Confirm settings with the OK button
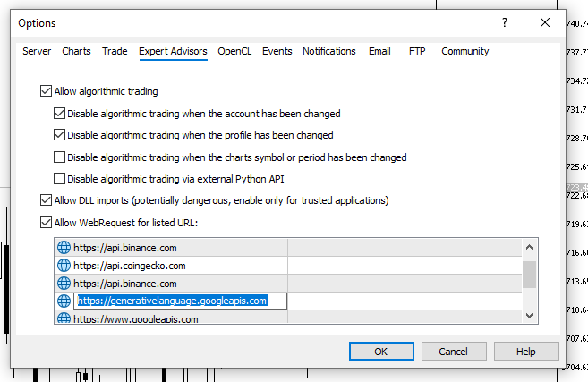Image resolution: width=588 pixels, height=382 pixels. [x=381, y=352]
